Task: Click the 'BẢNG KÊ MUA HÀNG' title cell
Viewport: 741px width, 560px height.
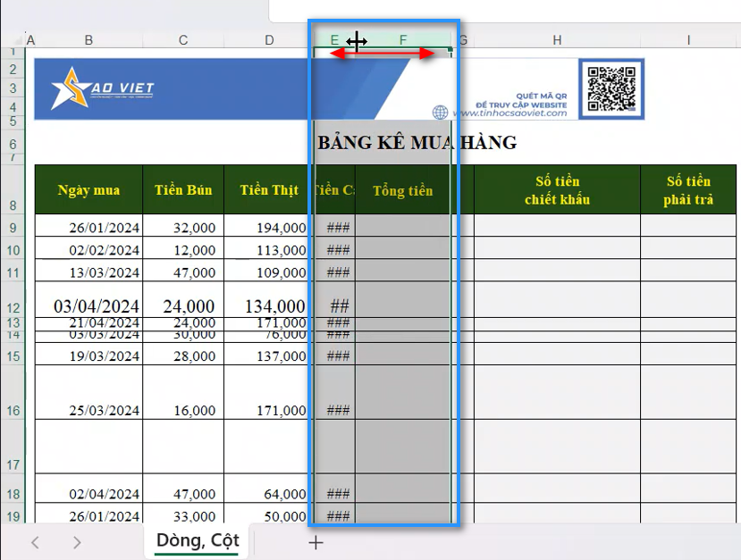Action: (x=417, y=143)
